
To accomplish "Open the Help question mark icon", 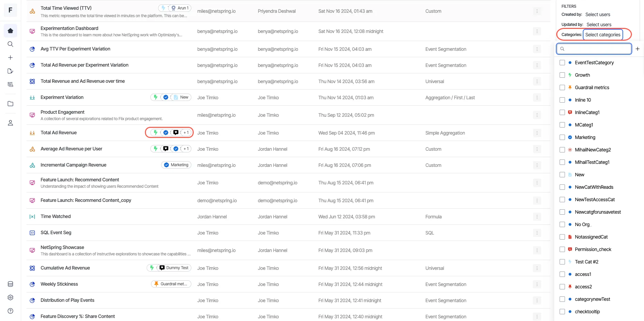I will pyautogui.click(x=10, y=311).
